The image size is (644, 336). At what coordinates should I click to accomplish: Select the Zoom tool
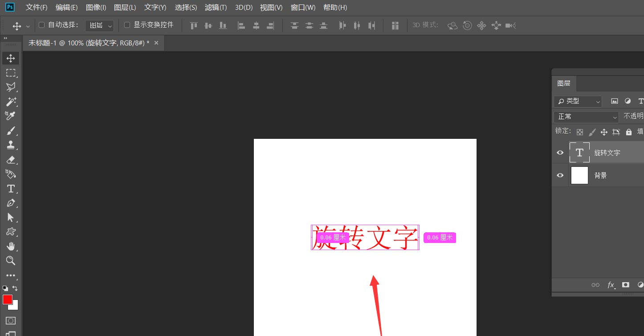click(11, 261)
